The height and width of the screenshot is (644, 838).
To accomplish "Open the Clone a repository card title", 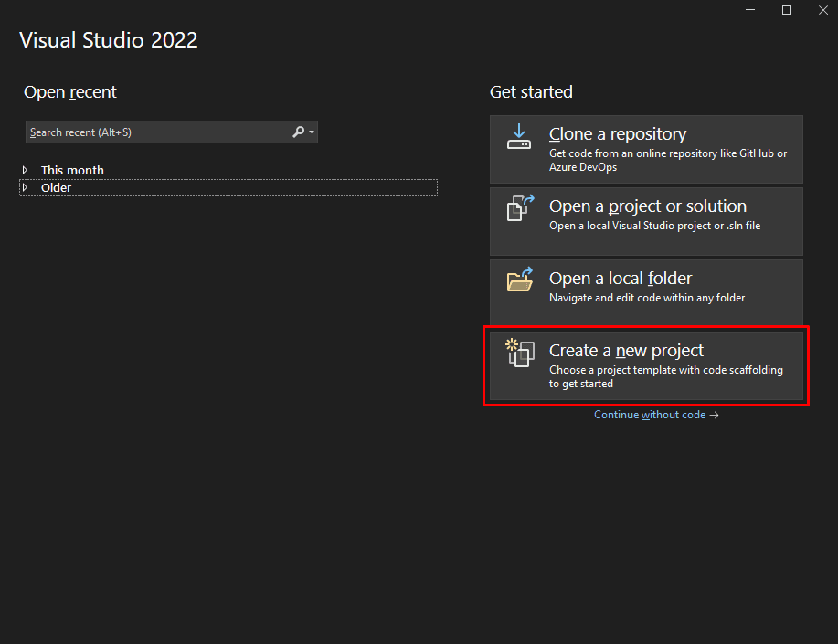I will pyautogui.click(x=617, y=133).
